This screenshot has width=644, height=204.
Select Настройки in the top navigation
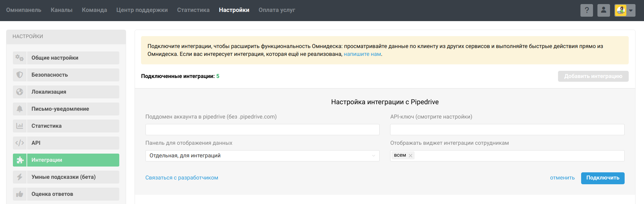click(x=234, y=10)
